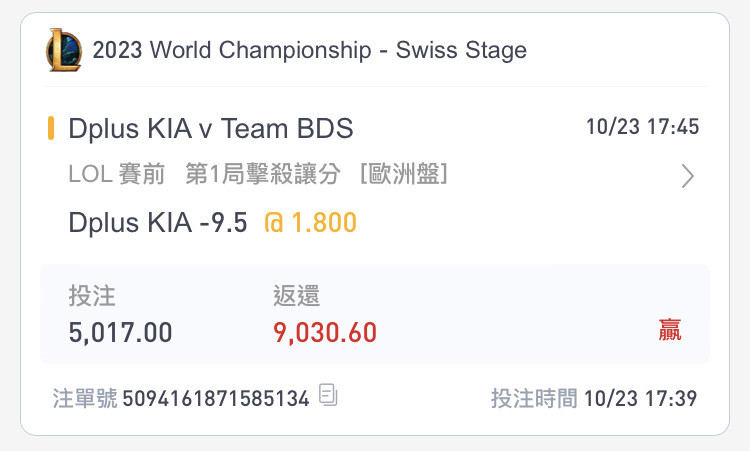Click the LOL 賽前 pre-match label
The image size is (750, 451).
tap(117, 174)
